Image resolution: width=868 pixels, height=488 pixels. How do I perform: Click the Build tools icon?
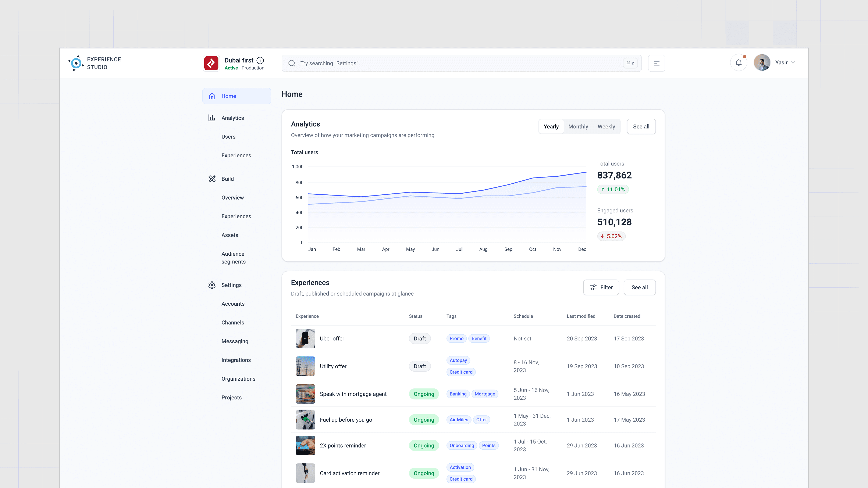pos(212,179)
